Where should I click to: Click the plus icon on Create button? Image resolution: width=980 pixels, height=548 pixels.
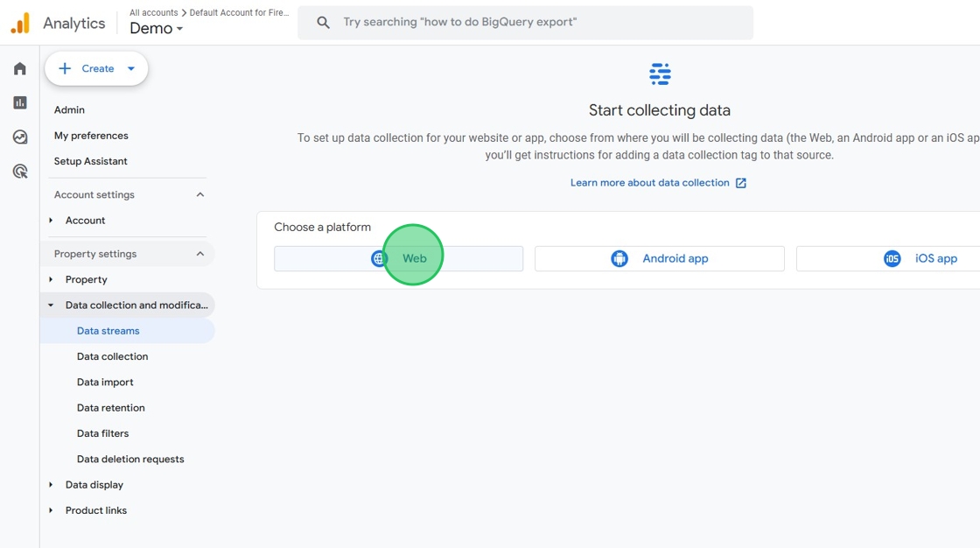coord(65,68)
